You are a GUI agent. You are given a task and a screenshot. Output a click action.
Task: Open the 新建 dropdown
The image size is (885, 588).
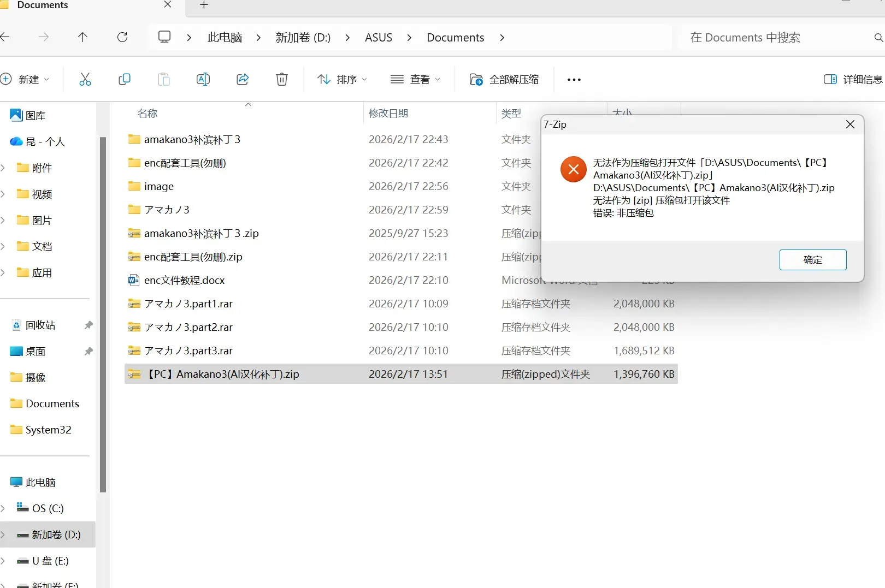(26, 79)
